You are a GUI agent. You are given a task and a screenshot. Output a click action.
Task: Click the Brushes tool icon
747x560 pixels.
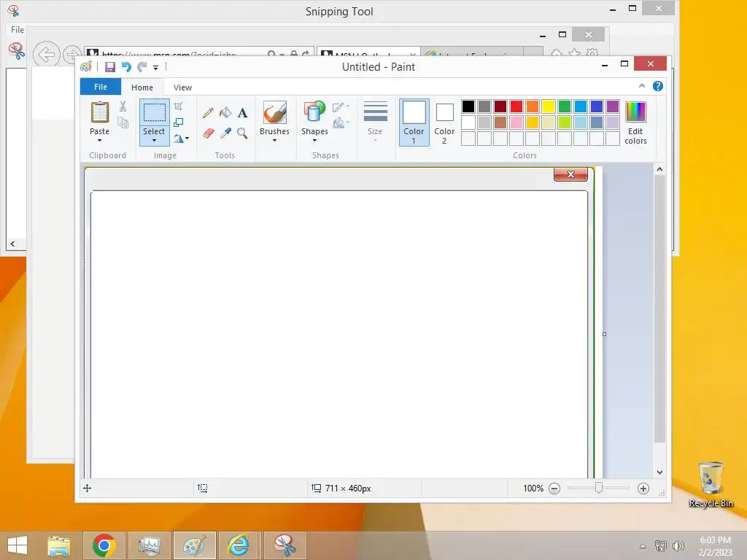[x=275, y=112]
